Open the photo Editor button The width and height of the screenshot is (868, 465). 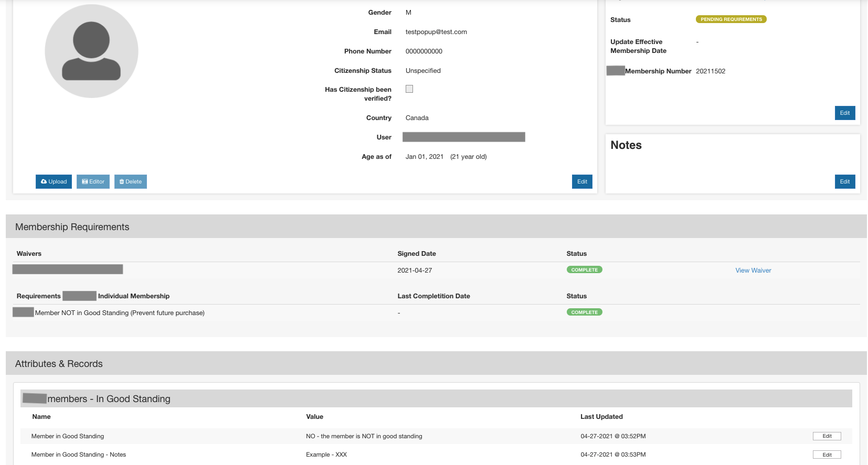[93, 181]
